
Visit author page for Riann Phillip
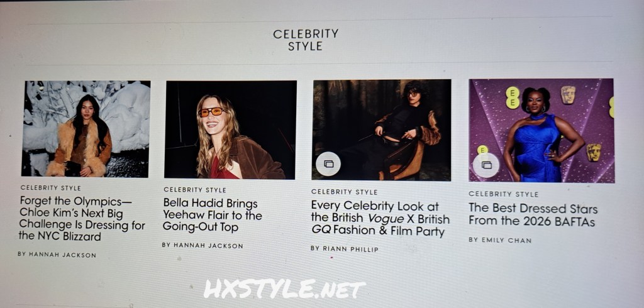click(x=345, y=249)
